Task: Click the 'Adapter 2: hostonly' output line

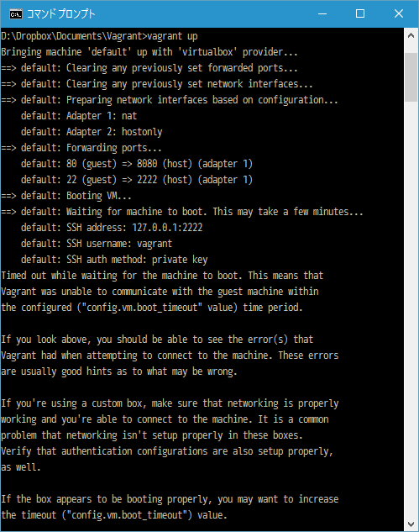Action: (x=92, y=132)
